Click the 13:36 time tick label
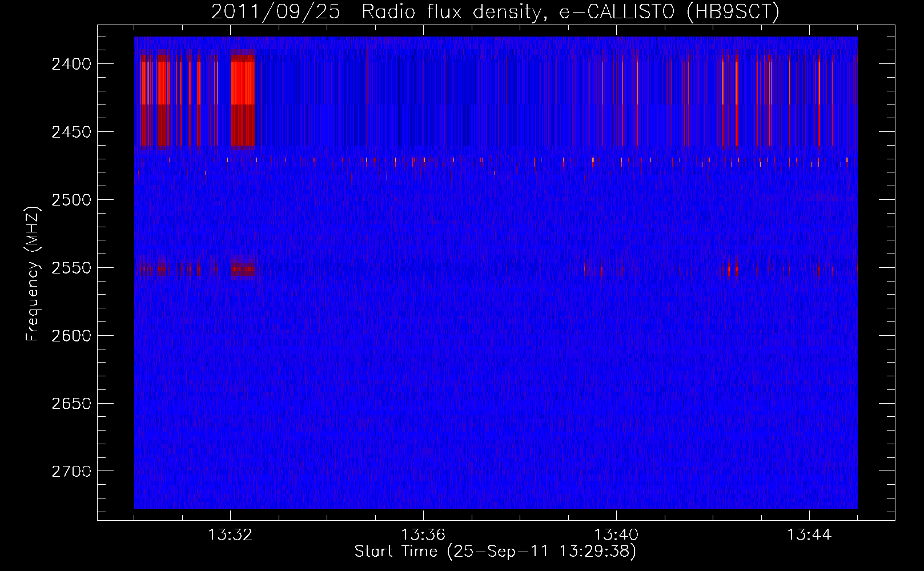The height and width of the screenshot is (571, 924). click(423, 535)
